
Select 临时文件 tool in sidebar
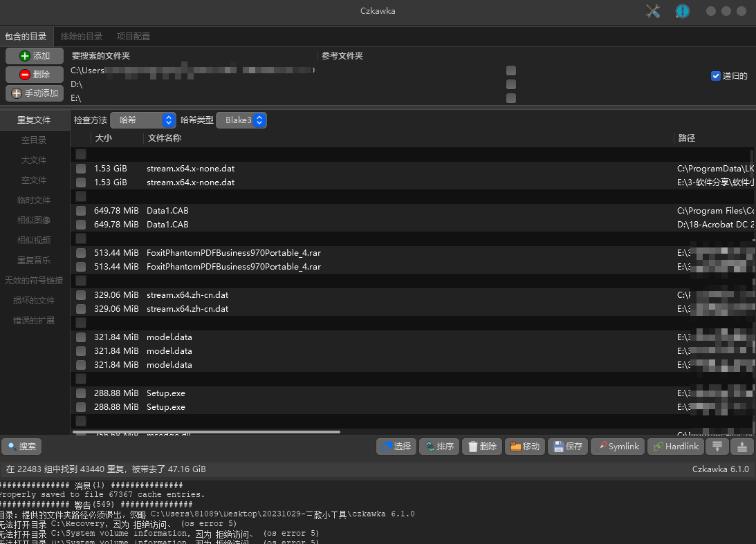[34, 200]
